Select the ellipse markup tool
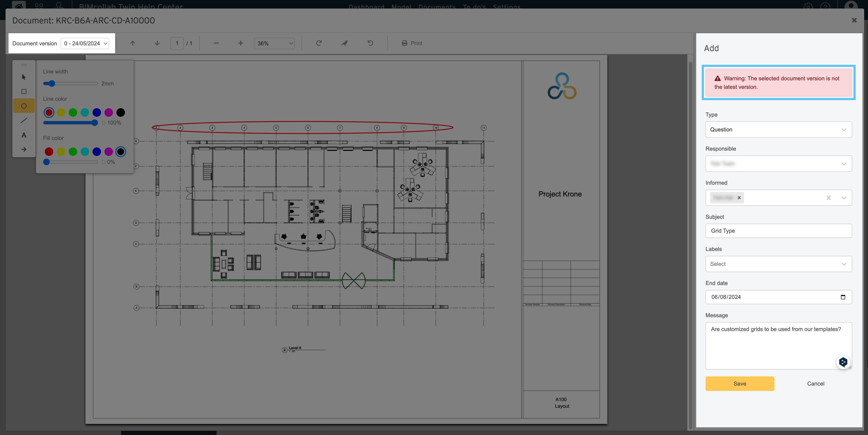This screenshot has height=435, width=868. (x=24, y=106)
